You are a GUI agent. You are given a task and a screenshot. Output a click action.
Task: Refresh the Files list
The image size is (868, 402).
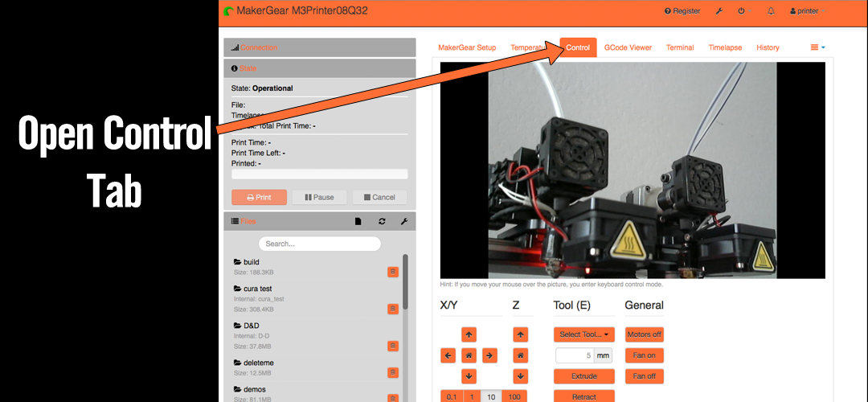click(382, 221)
